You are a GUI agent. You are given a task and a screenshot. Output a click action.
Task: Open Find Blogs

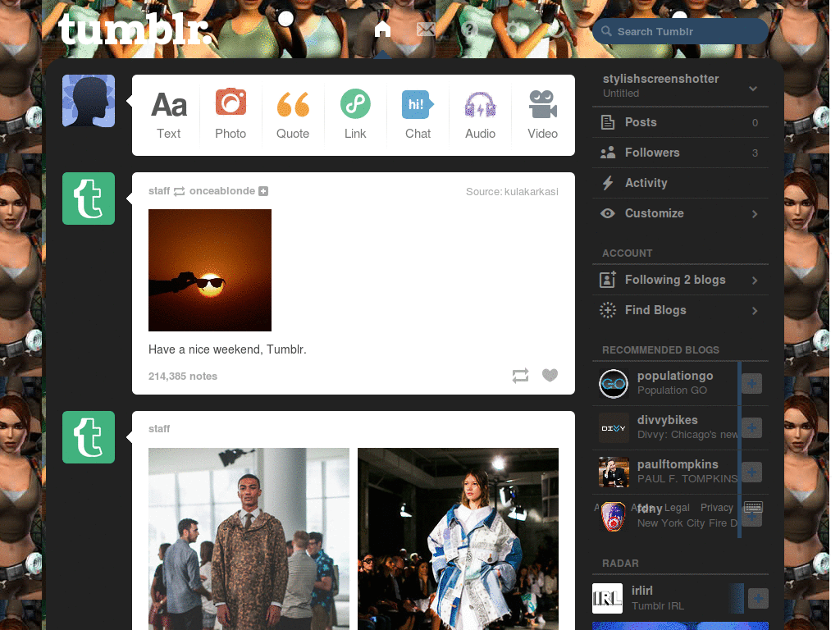tap(680, 310)
